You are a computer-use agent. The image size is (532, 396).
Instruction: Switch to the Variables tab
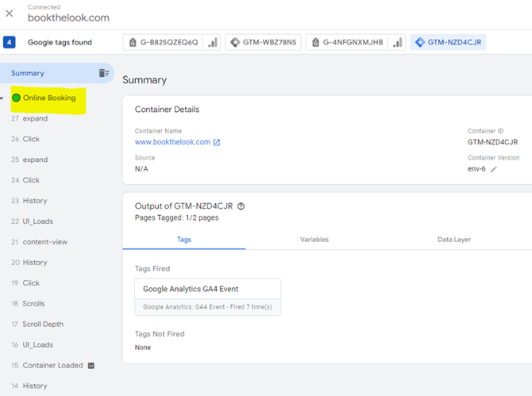click(x=314, y=240)
